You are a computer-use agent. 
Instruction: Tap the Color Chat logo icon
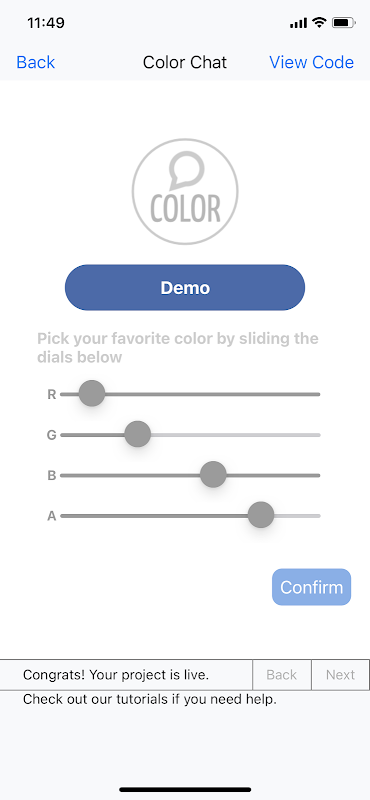coord(185,192)
